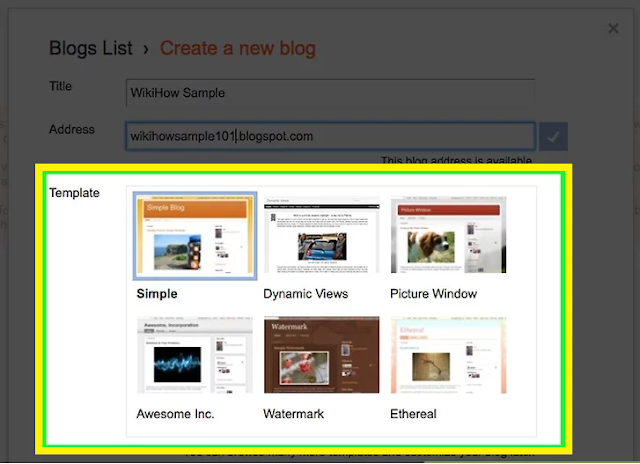Screen dimensions: 640x464
Task: Click the Title field label
Action: coord(60,86)
